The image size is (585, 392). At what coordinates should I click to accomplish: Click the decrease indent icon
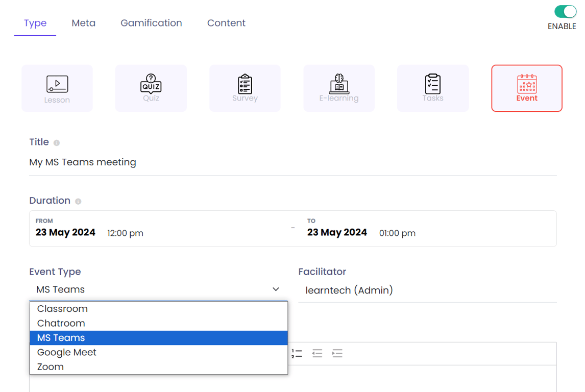point(317,353)
